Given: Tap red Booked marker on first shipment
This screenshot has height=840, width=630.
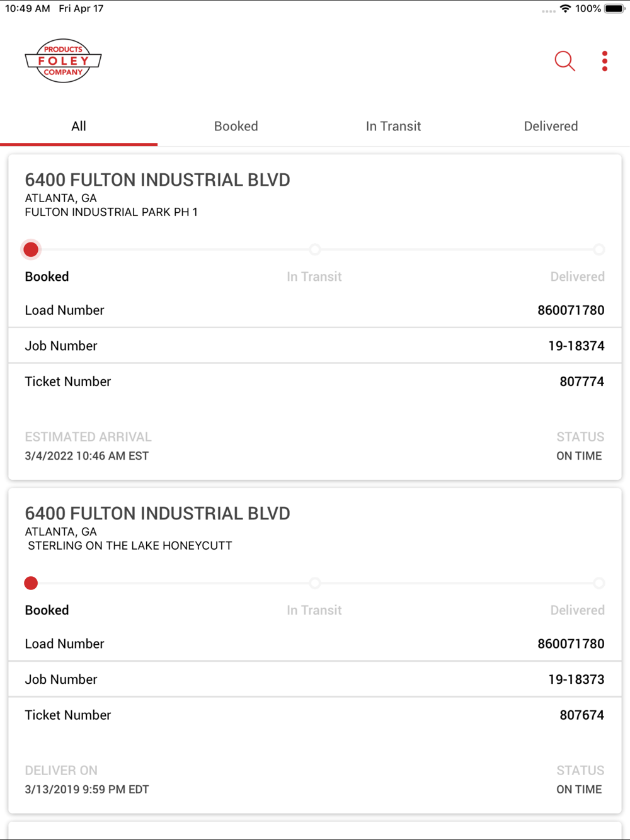Looking at the screenshot, I should click(x=31, y=249).
